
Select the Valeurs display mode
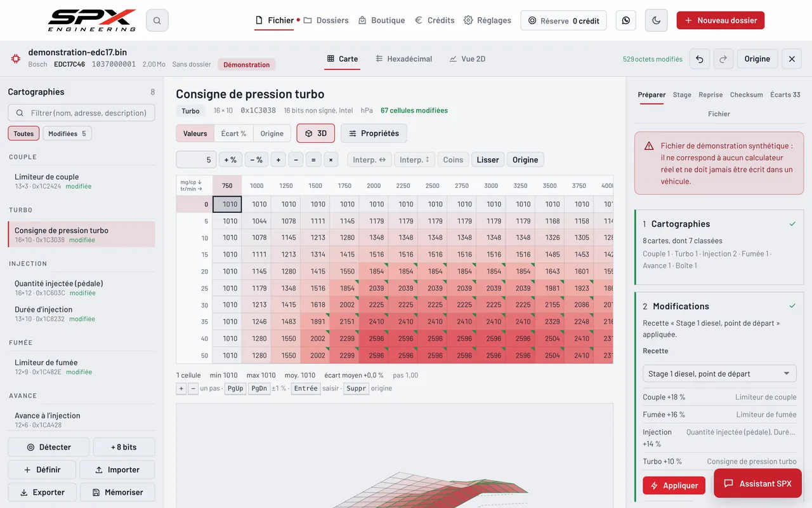pyautogui.click(x=195, y=133)
